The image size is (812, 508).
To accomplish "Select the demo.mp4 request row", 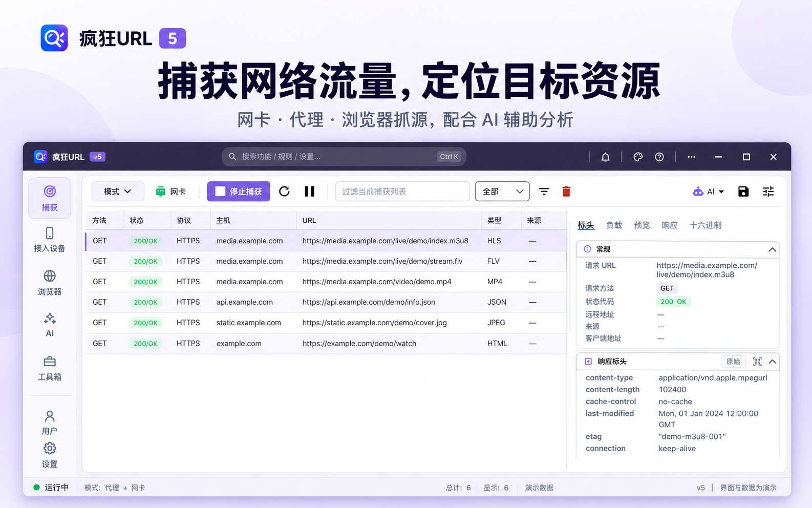I will coord(326,282).
